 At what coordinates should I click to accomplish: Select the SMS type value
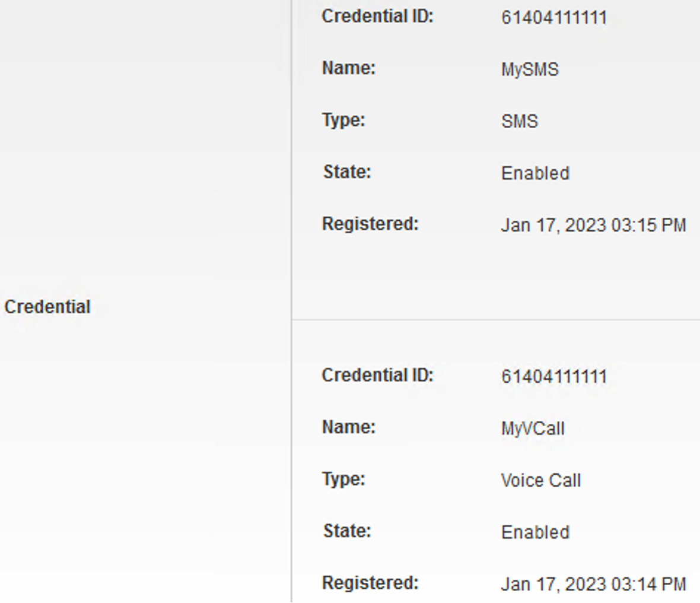point(520,121)
